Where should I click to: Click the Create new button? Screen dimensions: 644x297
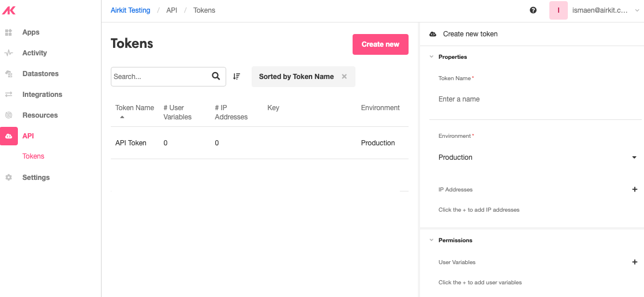(x=380, y=44)
